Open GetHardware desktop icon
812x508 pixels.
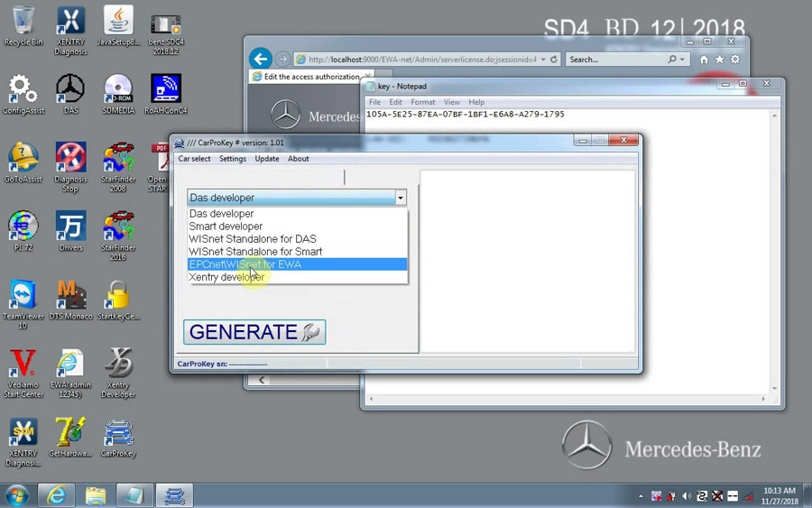(70, 437)
